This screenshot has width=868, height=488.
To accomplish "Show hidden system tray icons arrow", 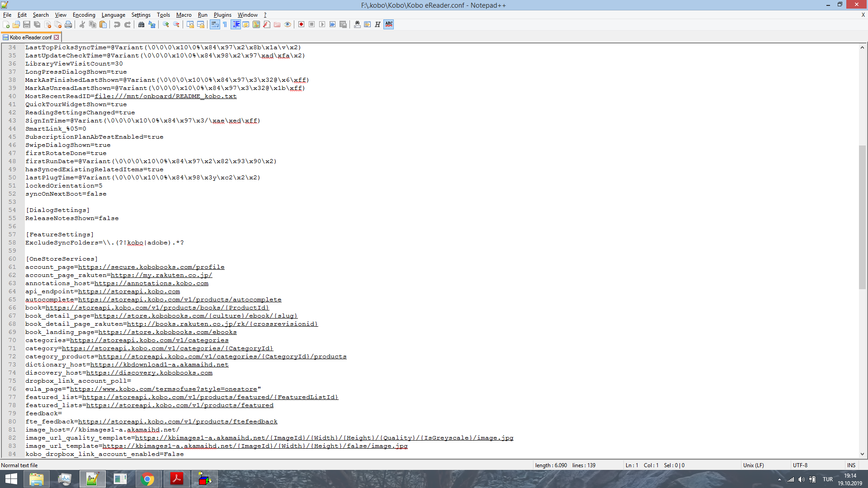I will click(779, 479).
